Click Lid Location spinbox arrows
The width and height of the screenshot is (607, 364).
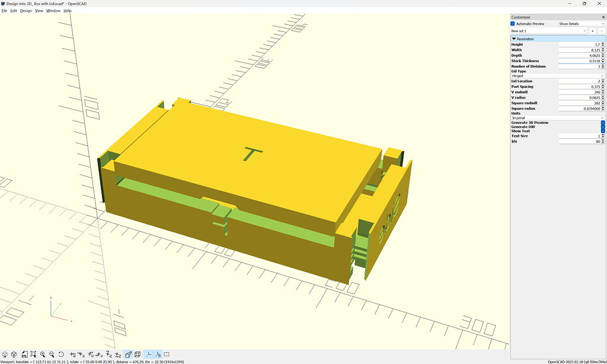(x=603, y=81)
